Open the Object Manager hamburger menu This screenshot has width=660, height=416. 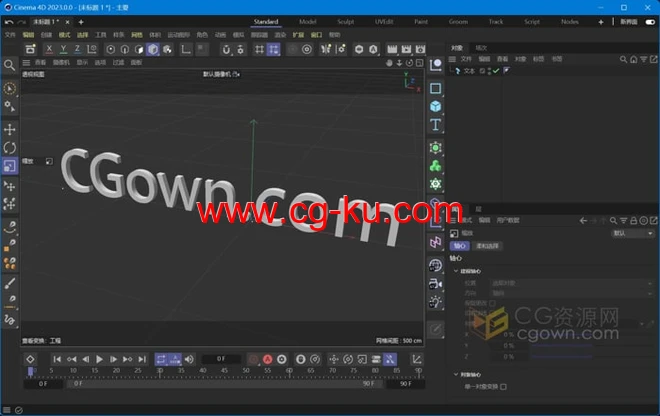point(452,59)
